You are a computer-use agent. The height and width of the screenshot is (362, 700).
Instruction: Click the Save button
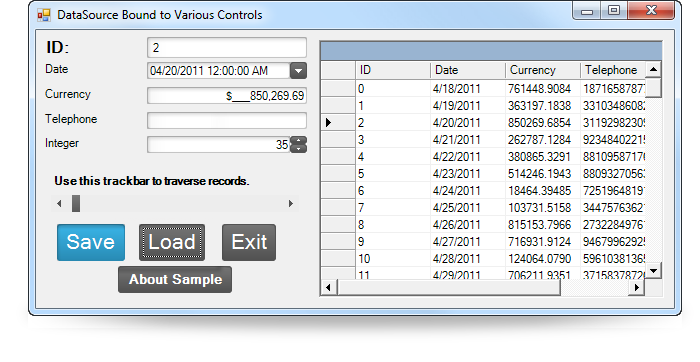pyautogui.click(x=91, y=242)
